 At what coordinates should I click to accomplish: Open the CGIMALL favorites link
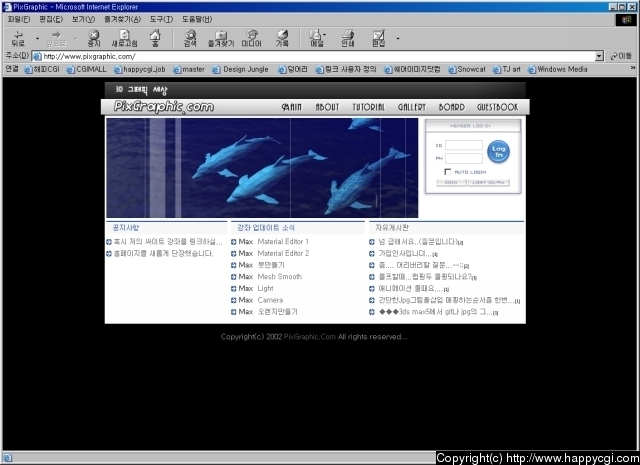[87, 69]
